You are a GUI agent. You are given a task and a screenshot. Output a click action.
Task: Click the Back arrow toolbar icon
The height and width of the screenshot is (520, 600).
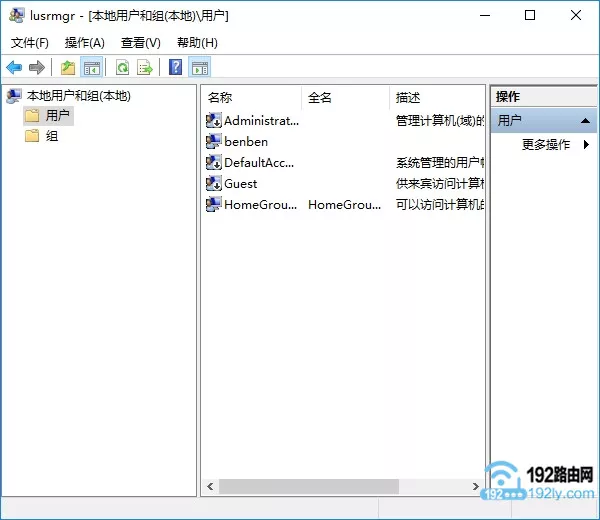14,68
